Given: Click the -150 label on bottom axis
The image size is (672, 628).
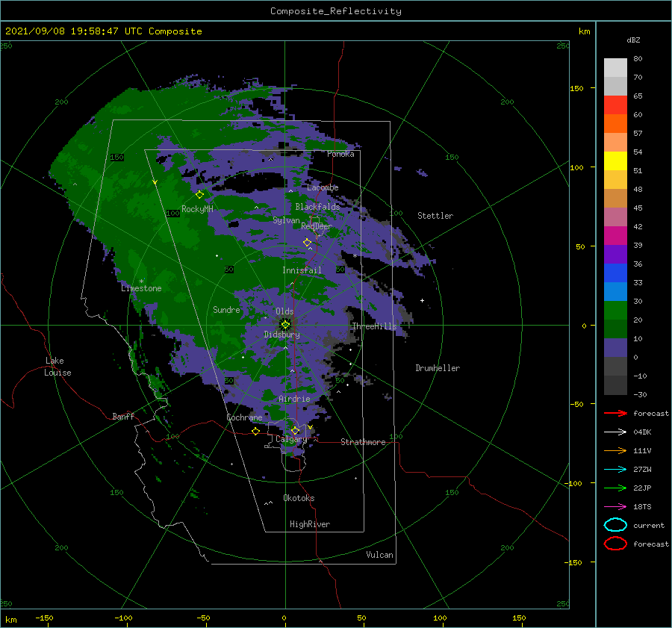Looking at the screenshot, I should 44,618.
